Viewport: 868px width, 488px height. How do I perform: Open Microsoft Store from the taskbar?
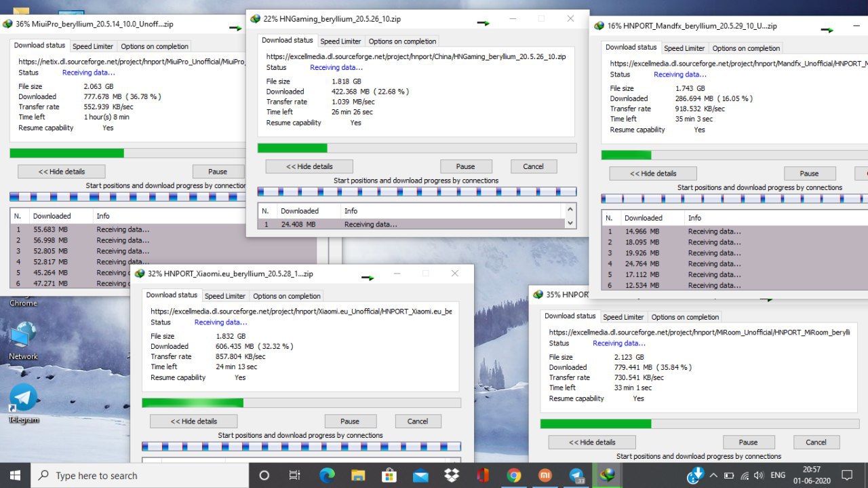tap(389, 475)
